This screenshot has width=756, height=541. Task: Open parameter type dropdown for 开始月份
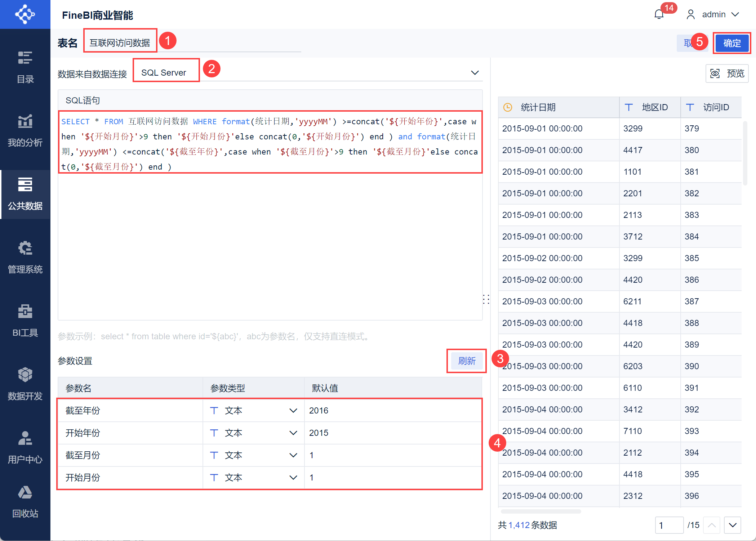[293, 478]
